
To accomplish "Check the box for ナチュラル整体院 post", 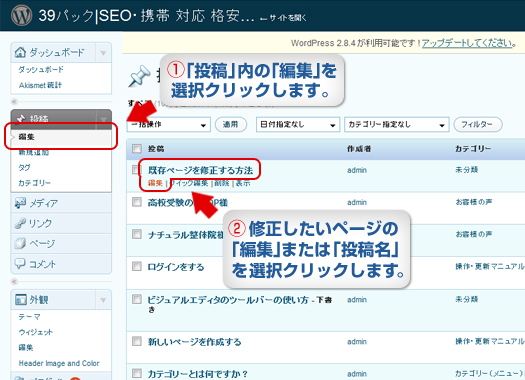I will coord(137,234).
